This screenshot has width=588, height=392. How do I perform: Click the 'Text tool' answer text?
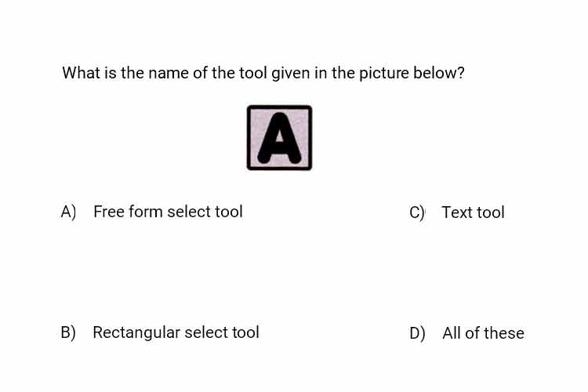[x=474, y=212]
